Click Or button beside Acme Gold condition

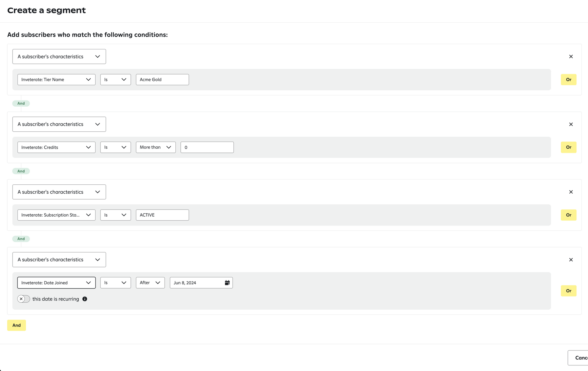click(568, 80)
